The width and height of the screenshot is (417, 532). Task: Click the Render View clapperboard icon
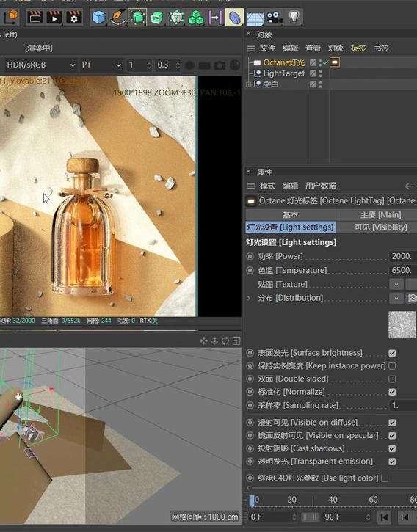pyautogui.click(x=35, y=17)
